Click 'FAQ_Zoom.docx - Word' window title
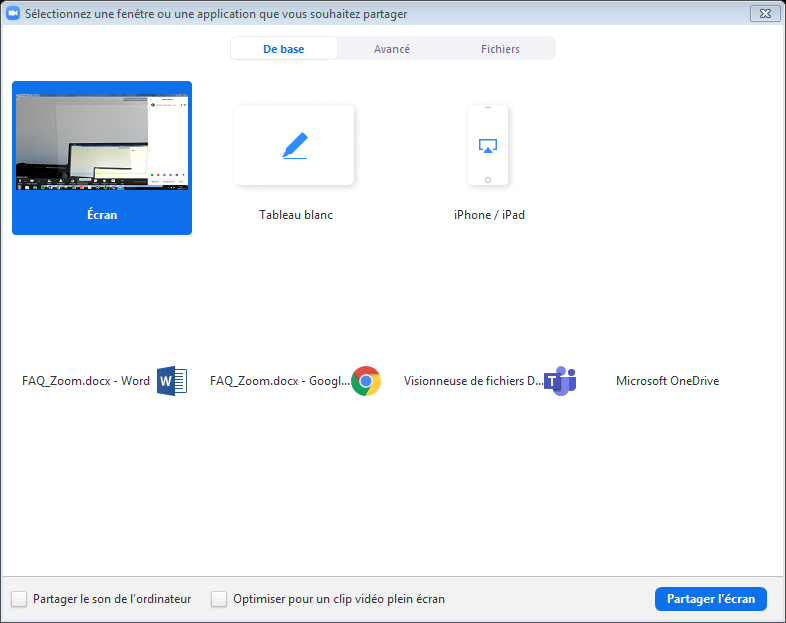Viewport: 786px width, 623px height. (86, 381)
